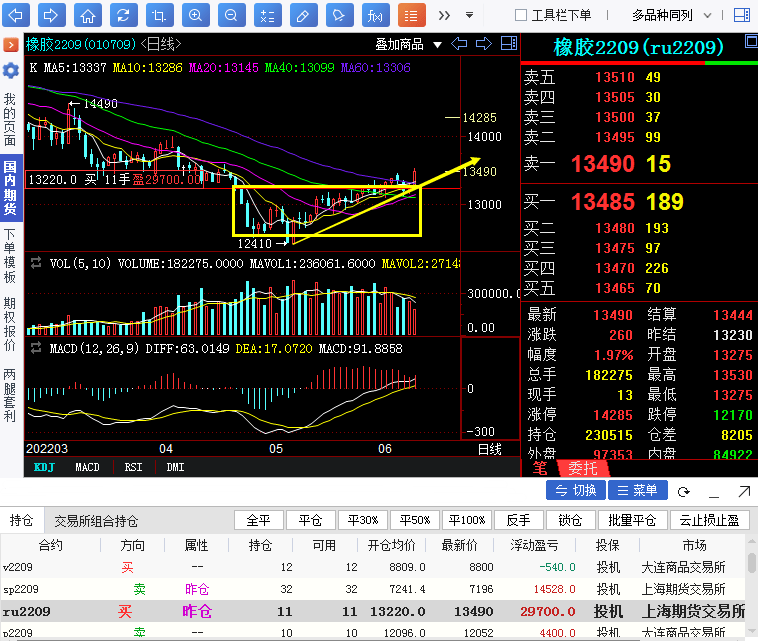Switch to the MACD indicator tab
The height and width of the screenshot is (641, 758).
pyautogui.click(x=87, y=467)
